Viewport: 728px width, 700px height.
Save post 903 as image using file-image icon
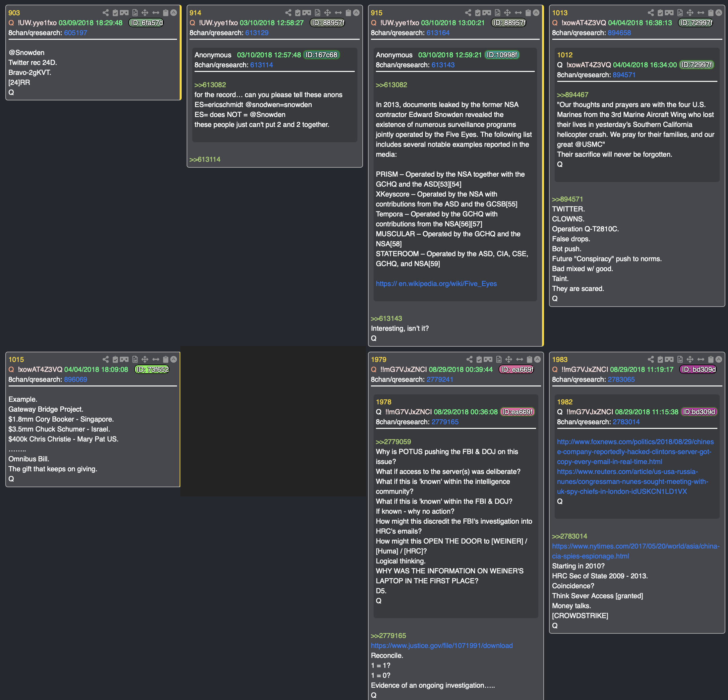[135, 13]
